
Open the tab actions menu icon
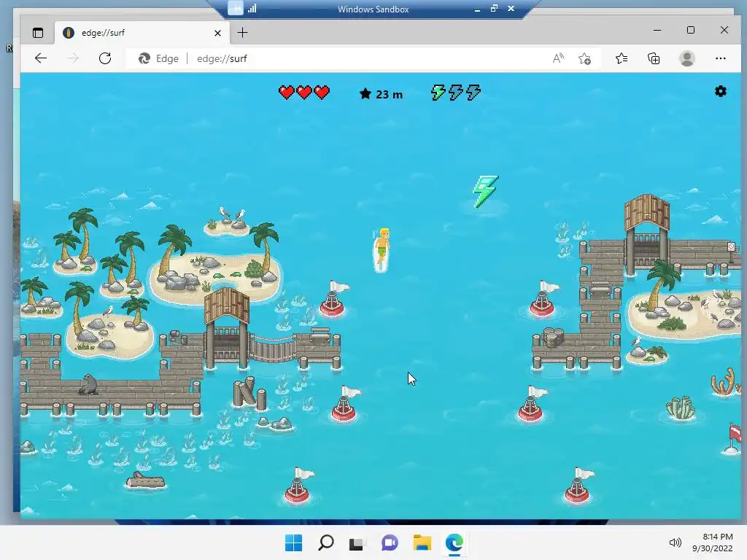click(38, 33)
